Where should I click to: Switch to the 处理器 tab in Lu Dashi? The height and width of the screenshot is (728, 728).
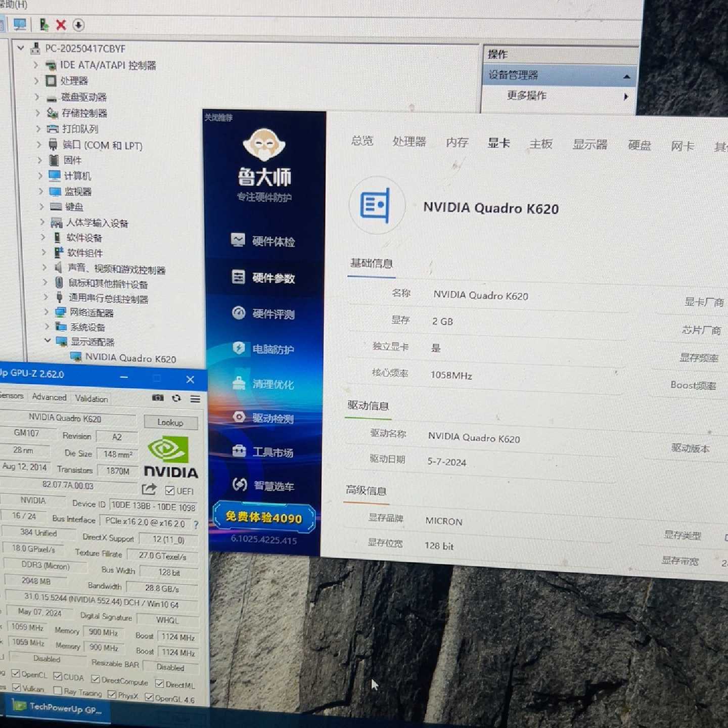pos(409,142)
